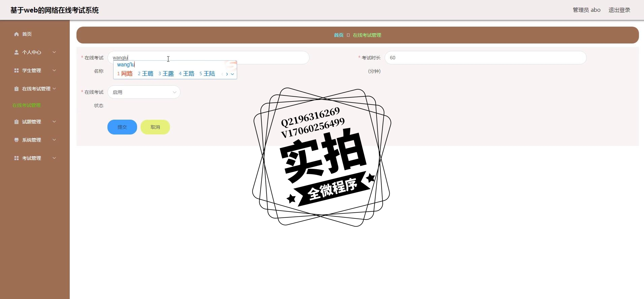This screenshot has width=644, height=299.
Task: Go to previous IME candidate page
Action: (x=222, y=74)
